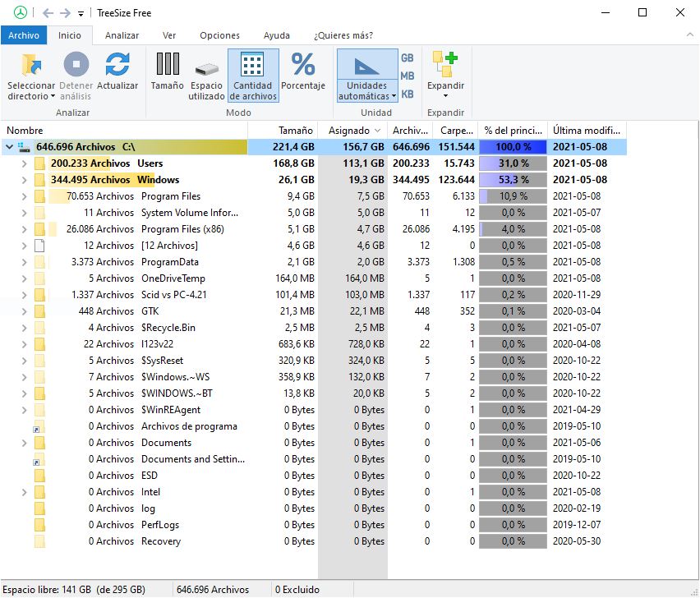Switch to the Analizar tab
700x598 pixels.
[122, 35]
